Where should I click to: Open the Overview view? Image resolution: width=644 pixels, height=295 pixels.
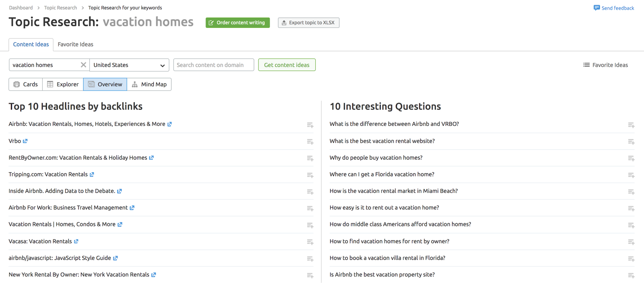coord(105,84)
